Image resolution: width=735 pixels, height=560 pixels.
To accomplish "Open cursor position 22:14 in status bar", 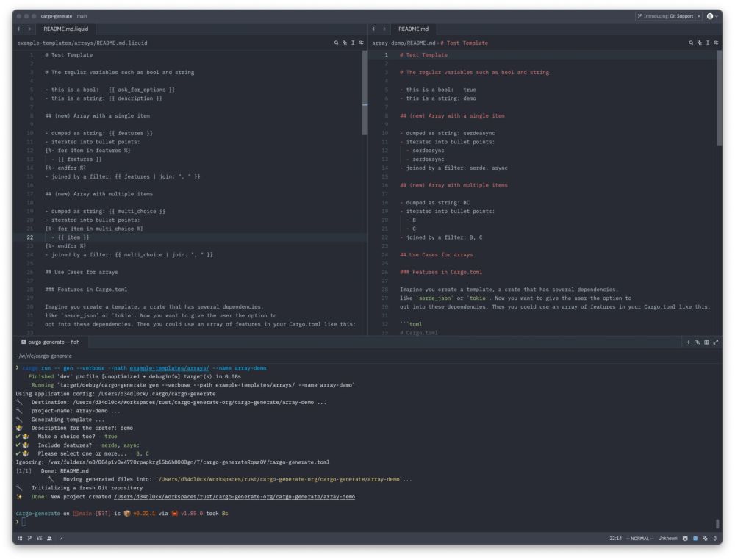I will (x=615, y=539).
